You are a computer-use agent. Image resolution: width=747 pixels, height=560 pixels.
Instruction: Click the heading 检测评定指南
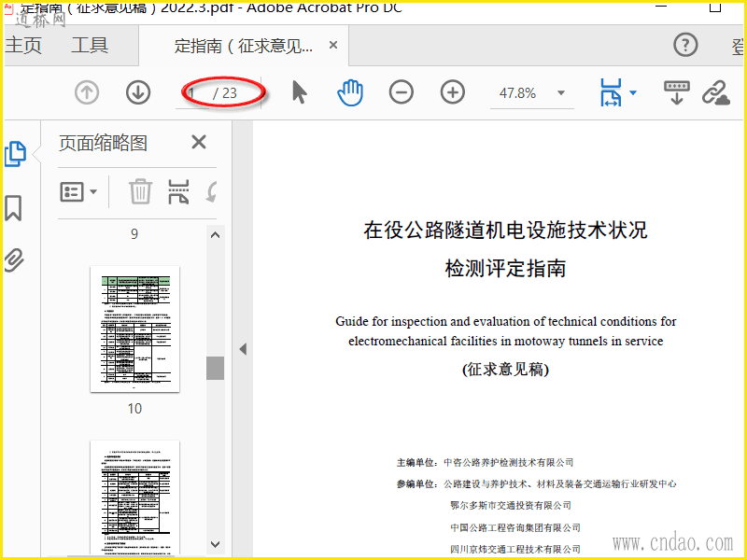pyautogui.click(x=505, y=269)
